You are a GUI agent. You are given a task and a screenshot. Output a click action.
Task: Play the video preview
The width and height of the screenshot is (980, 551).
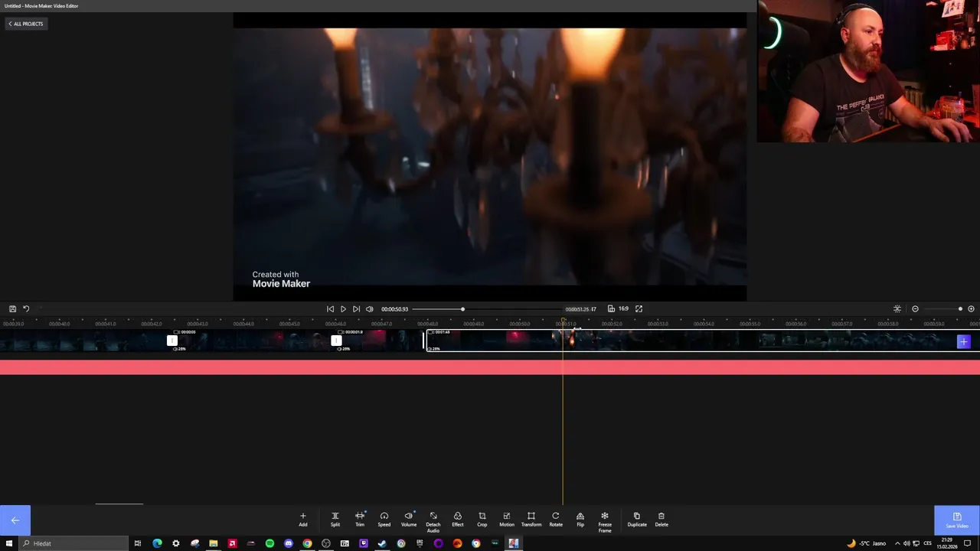point(343,308)
